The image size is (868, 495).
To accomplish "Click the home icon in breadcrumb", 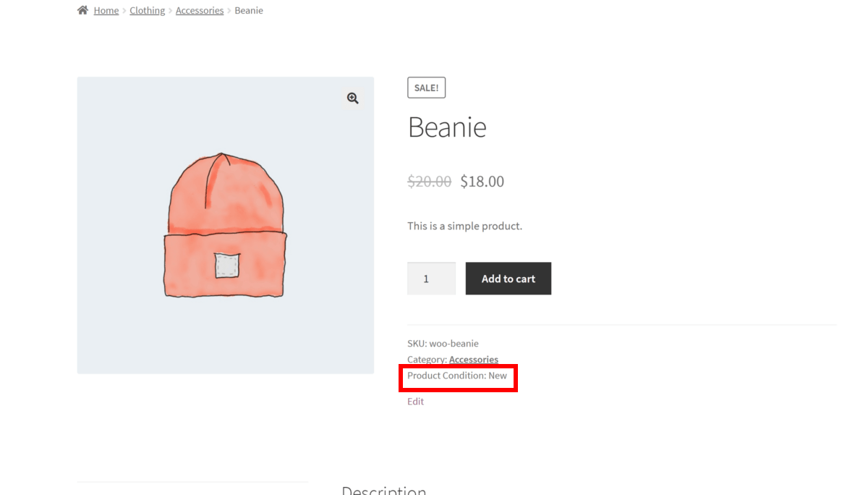I will [82, 9].
